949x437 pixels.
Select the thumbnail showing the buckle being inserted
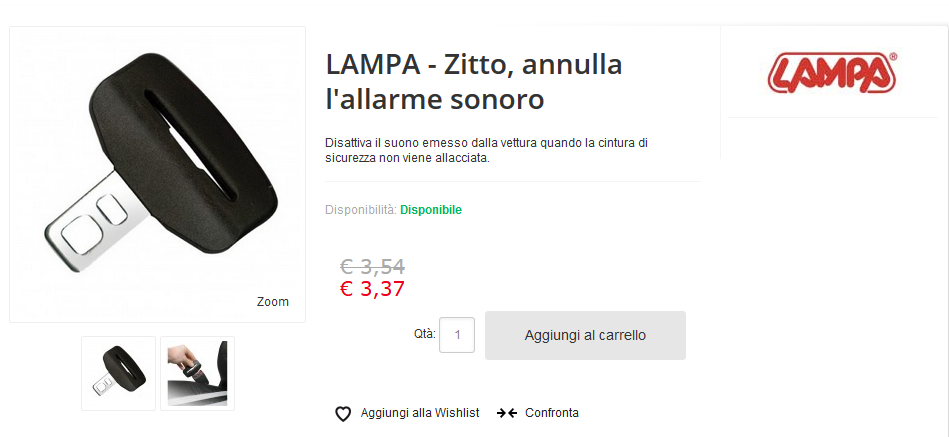(197, 373)
